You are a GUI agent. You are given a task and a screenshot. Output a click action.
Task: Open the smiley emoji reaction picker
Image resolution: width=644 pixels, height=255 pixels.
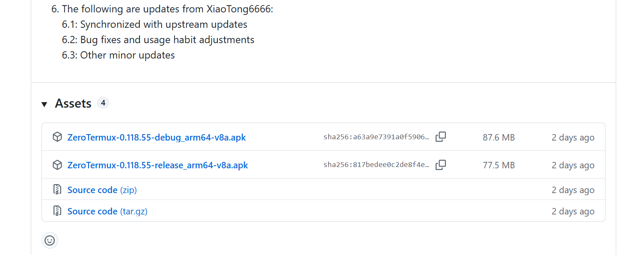click(x=50, y=240)
